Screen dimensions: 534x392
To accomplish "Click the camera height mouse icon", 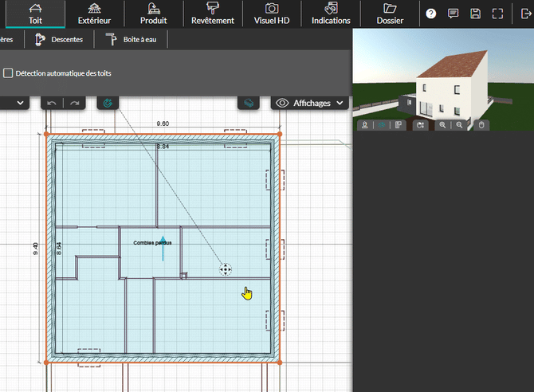I will click(x=420, y=125).
